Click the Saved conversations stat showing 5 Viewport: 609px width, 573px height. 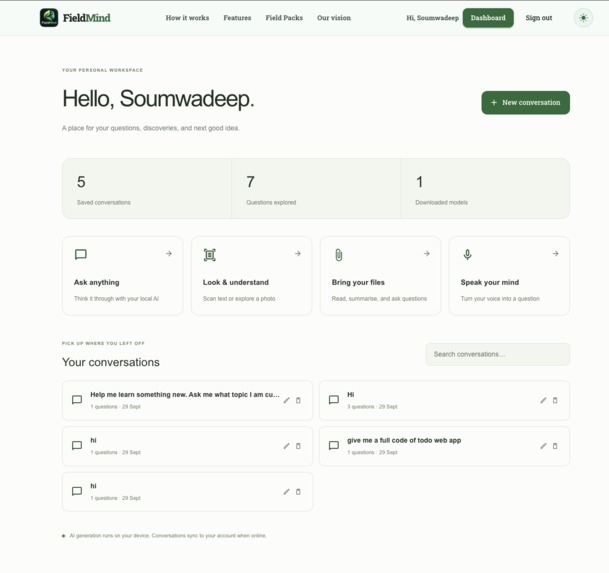[x=147, y=188]
